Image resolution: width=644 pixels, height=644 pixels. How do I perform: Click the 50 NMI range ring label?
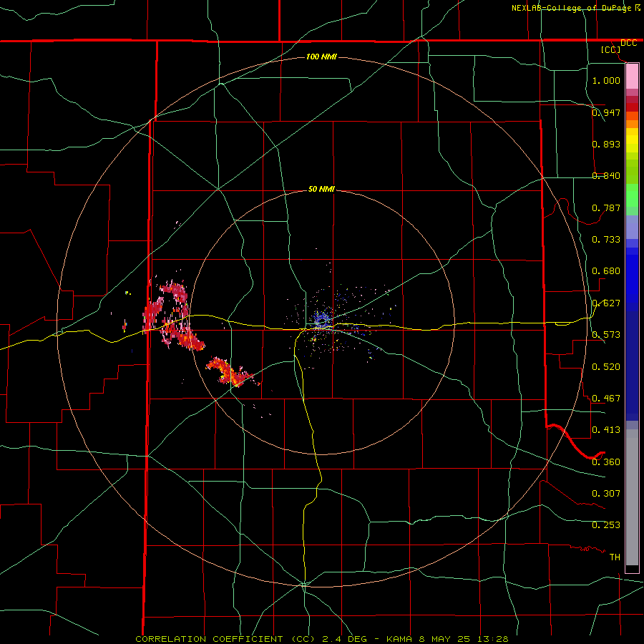[x=321, y=189]
